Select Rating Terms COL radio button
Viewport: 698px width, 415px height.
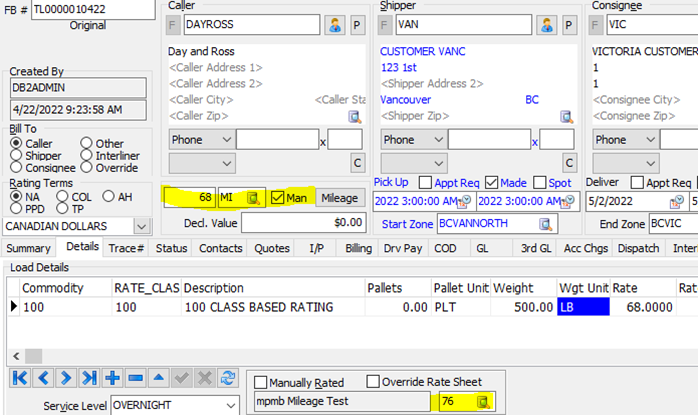tap(62, 196)
